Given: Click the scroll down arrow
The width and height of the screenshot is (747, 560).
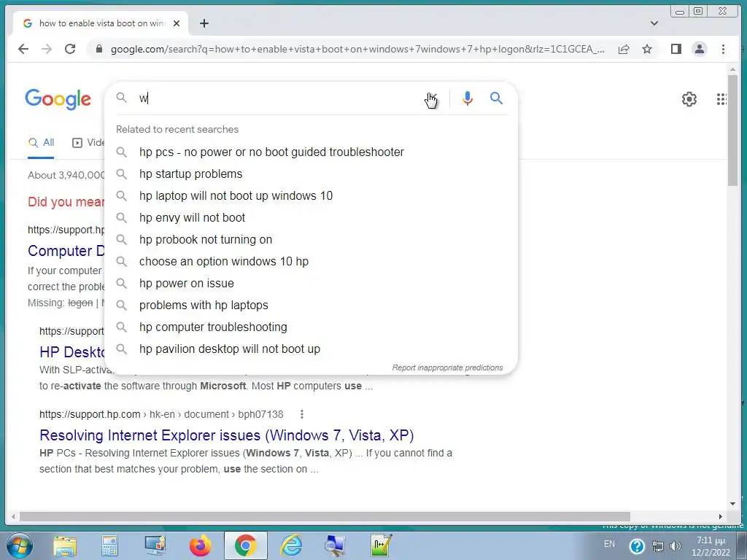Looking at the screenshot, I should coord(732,504).
